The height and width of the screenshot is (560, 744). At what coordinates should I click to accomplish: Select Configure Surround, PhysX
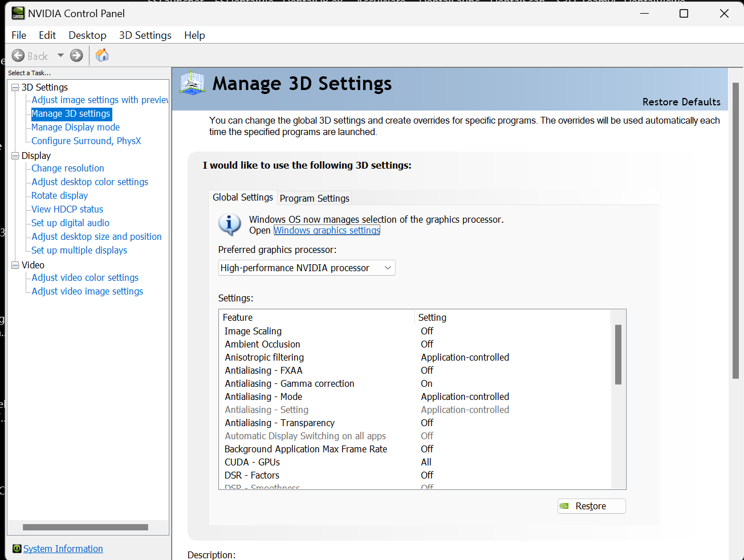point(86,141)
